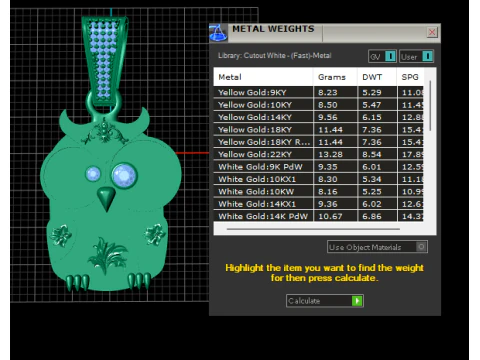
Task: Click the 8.54 DWT value
Action: click(372, 154)
